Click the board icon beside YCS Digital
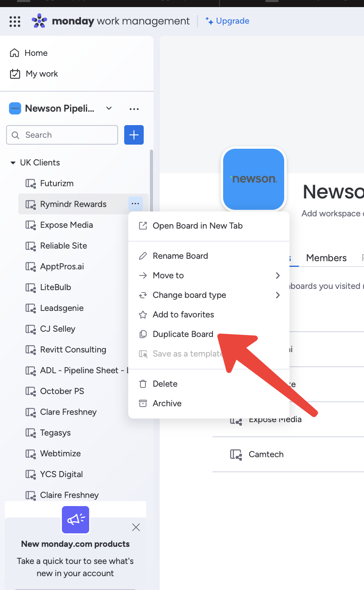The height and width of the screenshot is (590, 364). pyautogui.click(x=31, y=474)
